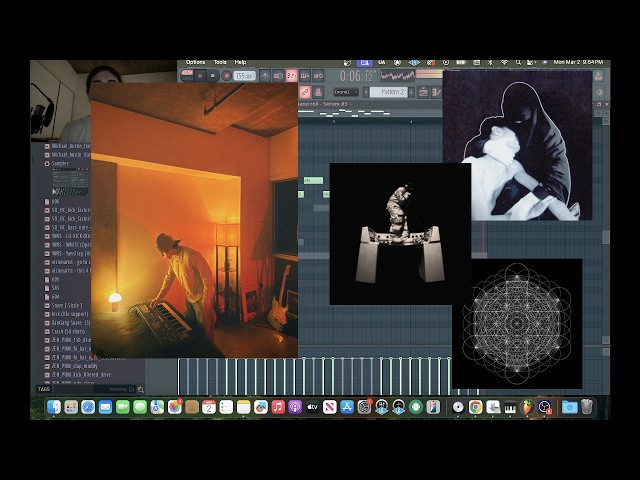Toggle the metronome icon
This screenshot has width=640, height=480.
[265, 76]
